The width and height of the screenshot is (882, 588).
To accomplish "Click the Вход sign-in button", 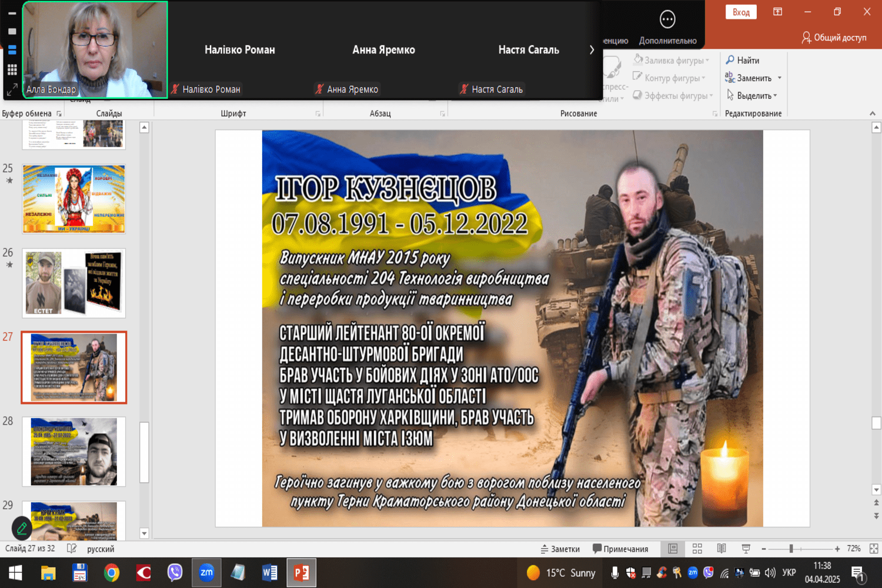I will [x=741, y=12].
